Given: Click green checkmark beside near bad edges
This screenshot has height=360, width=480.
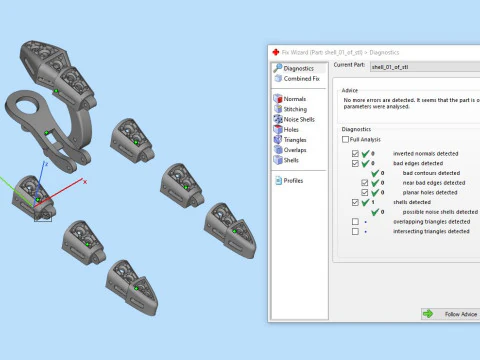Looking at the screenshot, I should click(375, 183).
